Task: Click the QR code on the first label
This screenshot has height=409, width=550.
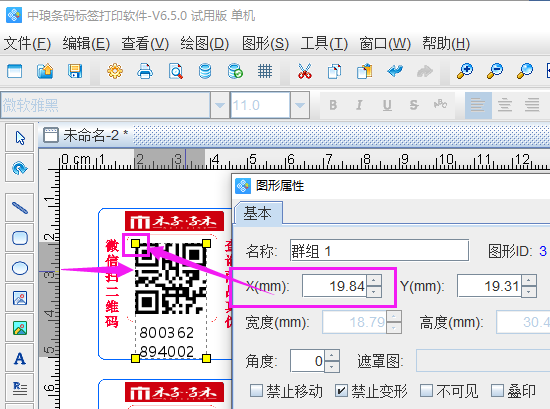Action: point(171,279)
